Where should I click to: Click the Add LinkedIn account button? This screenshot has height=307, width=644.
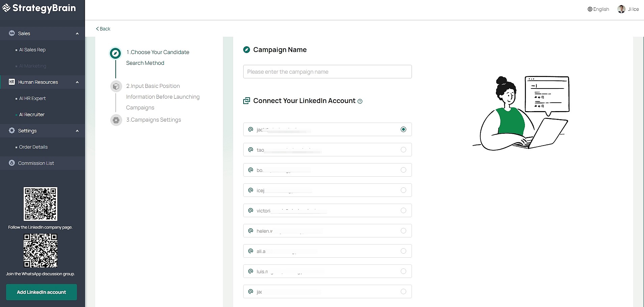(x=41, y=292)
